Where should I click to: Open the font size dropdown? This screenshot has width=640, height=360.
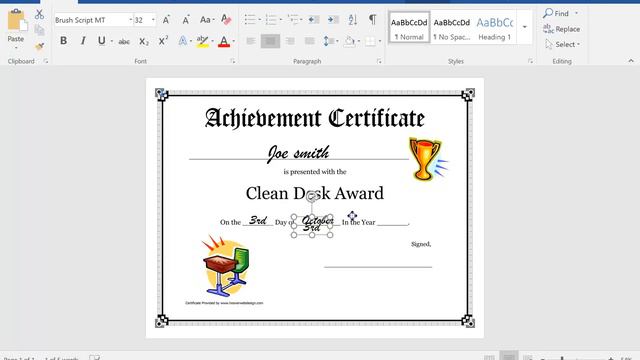pyautogui.click(x=153, y=20)
